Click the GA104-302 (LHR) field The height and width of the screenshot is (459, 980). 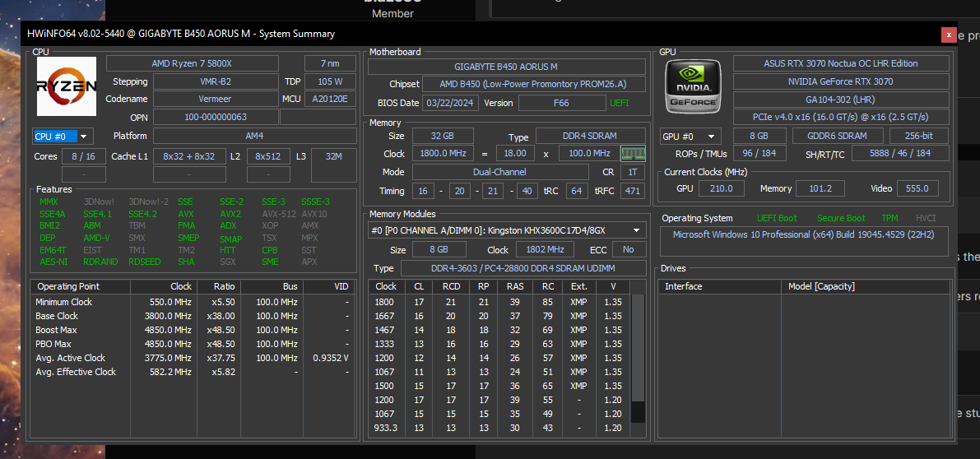[841, 100]
